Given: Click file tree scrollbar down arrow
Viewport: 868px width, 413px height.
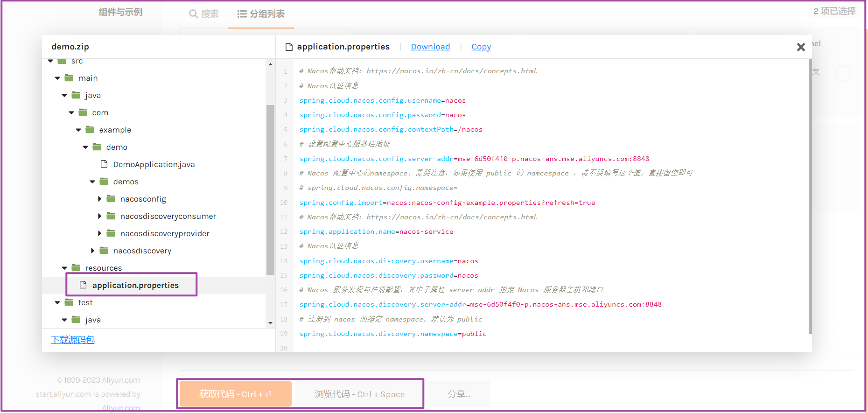Looking at the screenshot, I should tap(270, 323).
